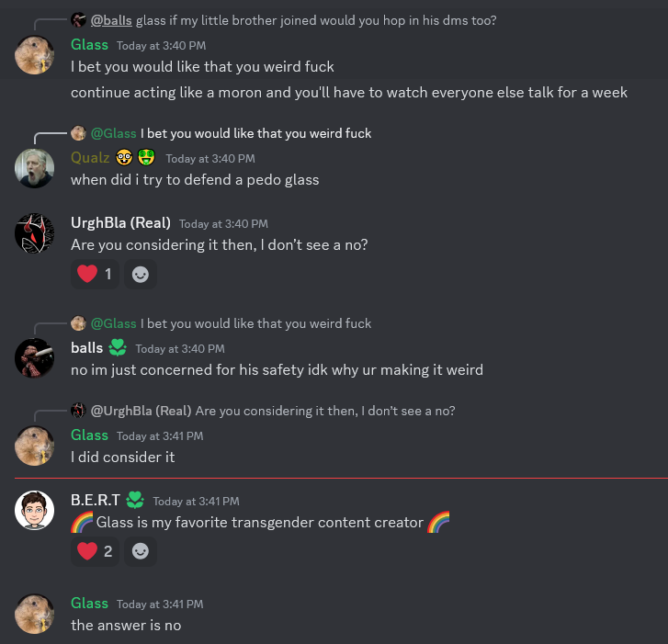The image size is (668, 644).
Task: Add reaction to UrghBla's message
Action: click(x=141, y=275)
